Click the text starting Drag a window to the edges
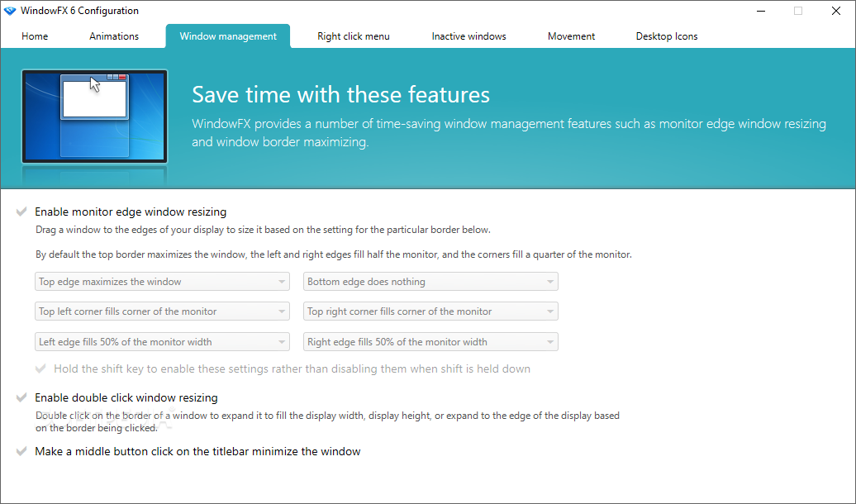This screenshot has height=504, width=856. (263, 230)
